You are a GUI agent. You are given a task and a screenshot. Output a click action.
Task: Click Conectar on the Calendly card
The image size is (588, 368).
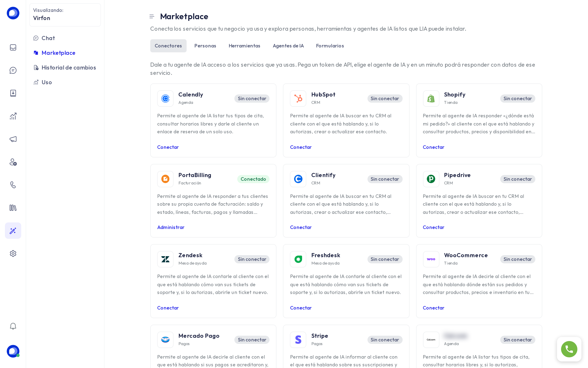point(168,147)
